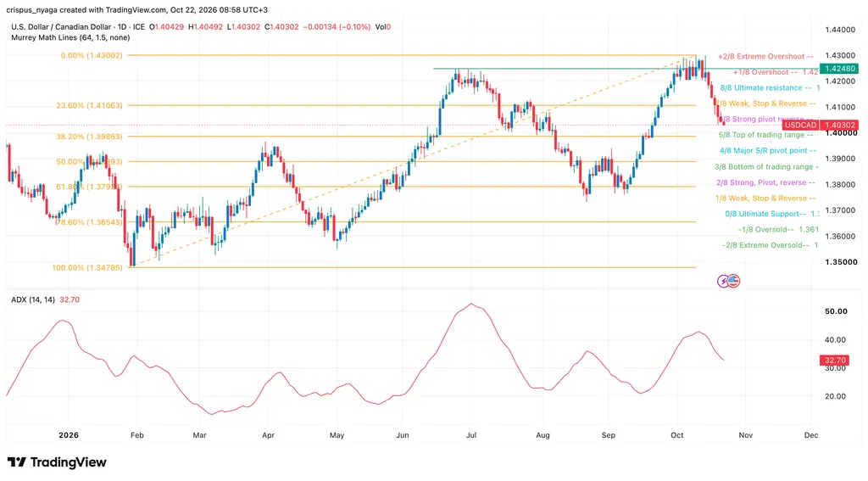Click the 1/8 Weak, Stop & Reverse label
This screenshot has height=481, width=868.
point(765,198)
